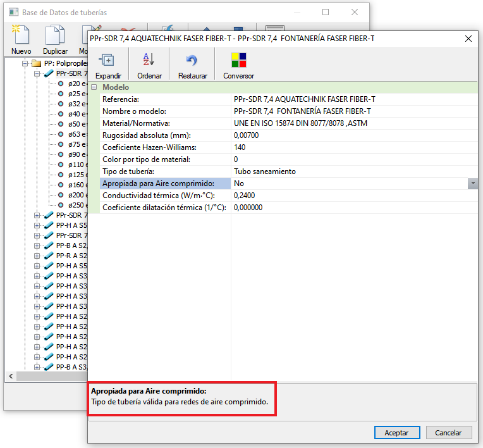Select the ø63 pipe diameter item

[x=74, y=134]
